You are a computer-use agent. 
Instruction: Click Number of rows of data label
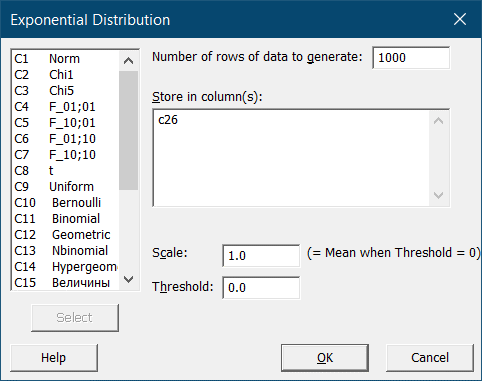click(257, 57)
